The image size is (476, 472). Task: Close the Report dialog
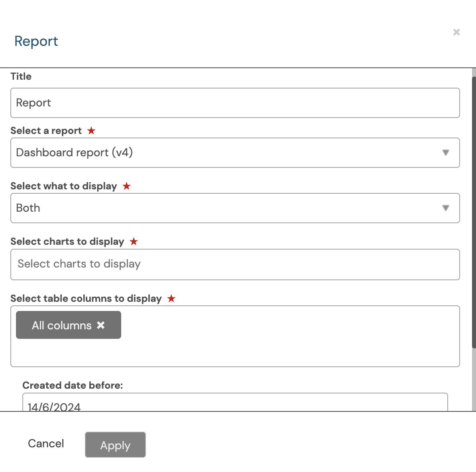click(456, 32)
